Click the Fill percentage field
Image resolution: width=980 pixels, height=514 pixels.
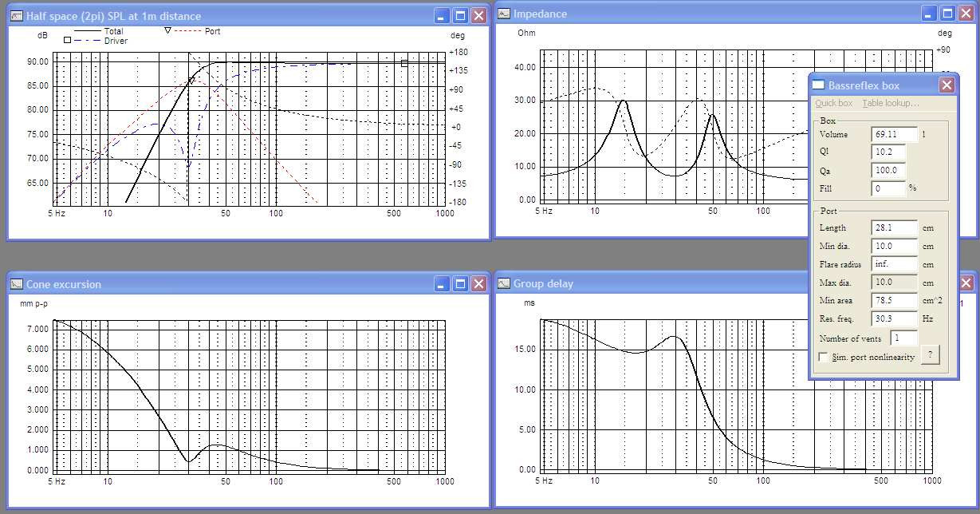point(888,188)
